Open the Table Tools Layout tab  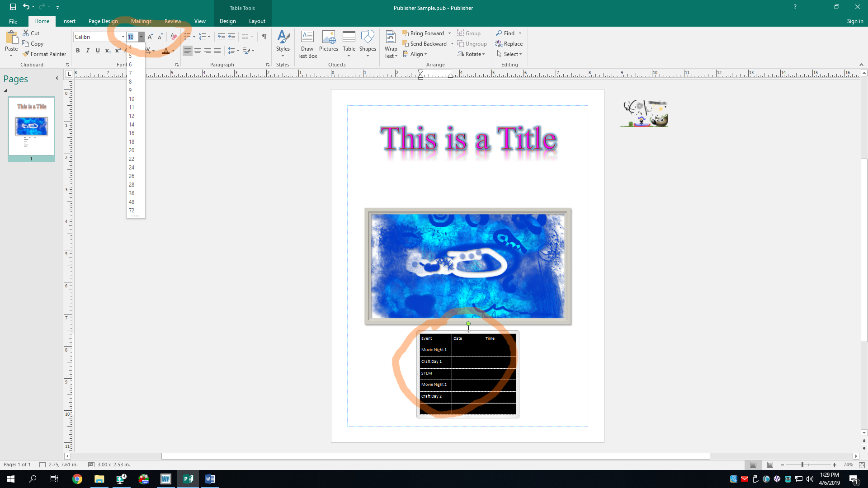click(x=257, y=21)
